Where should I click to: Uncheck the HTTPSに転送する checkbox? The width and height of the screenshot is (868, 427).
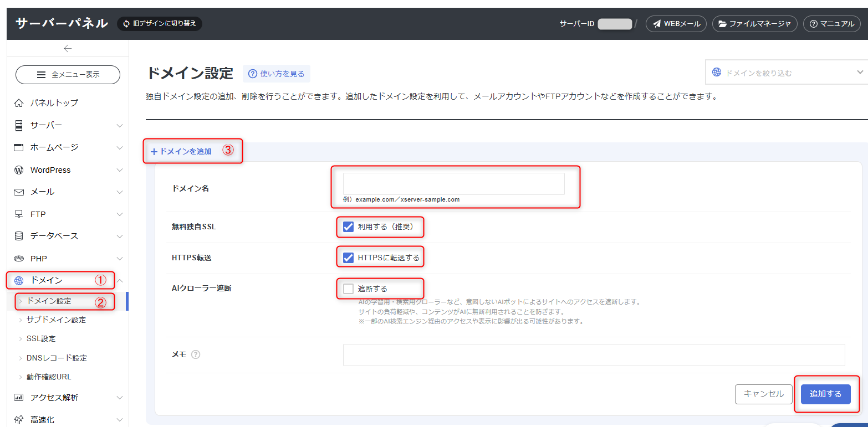pyautogui.click(x=348, y=258)
